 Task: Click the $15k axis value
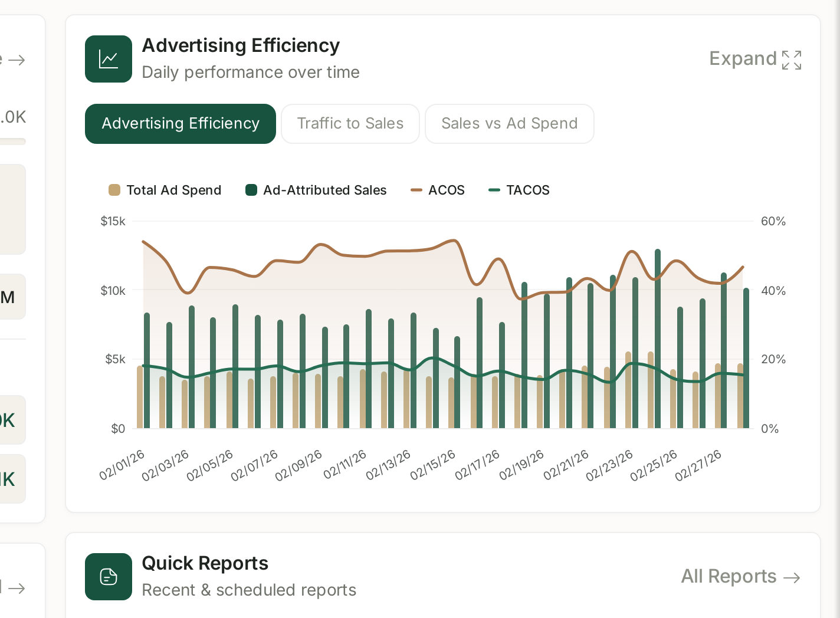[113, 221]
